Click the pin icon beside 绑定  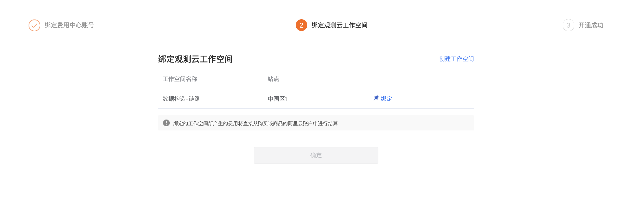click(376, 98)
